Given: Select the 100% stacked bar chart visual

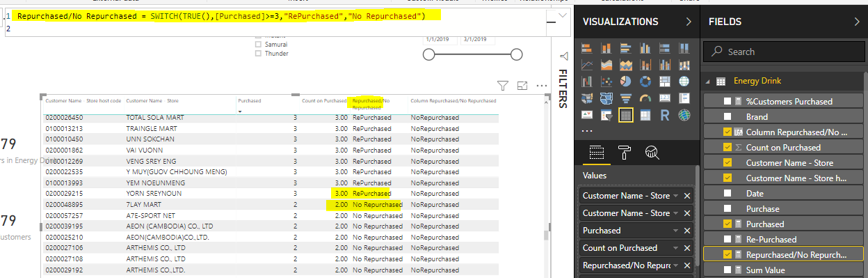Looking at the screenshot, I should (x=664, y=48).
